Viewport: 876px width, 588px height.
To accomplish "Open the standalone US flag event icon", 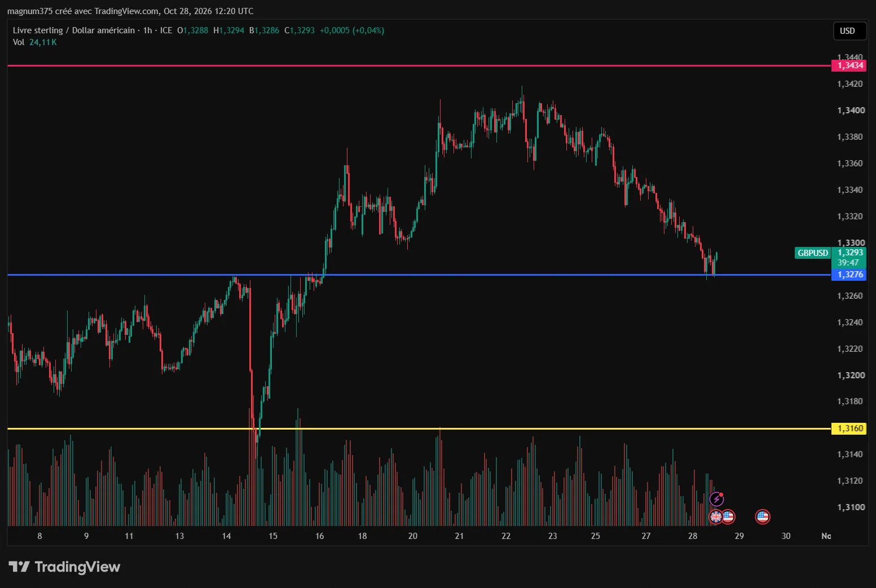I will coord(763,516).
